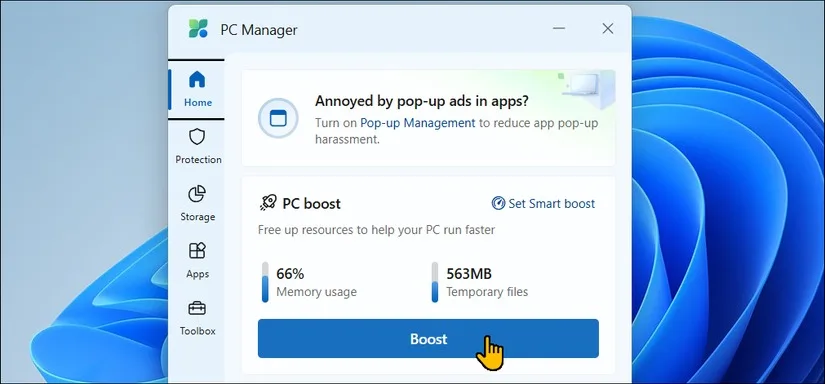The height and width of the screenshot is (384, 825).
Task: Follow the Pop-up Management link
Action: click(417, 123)
